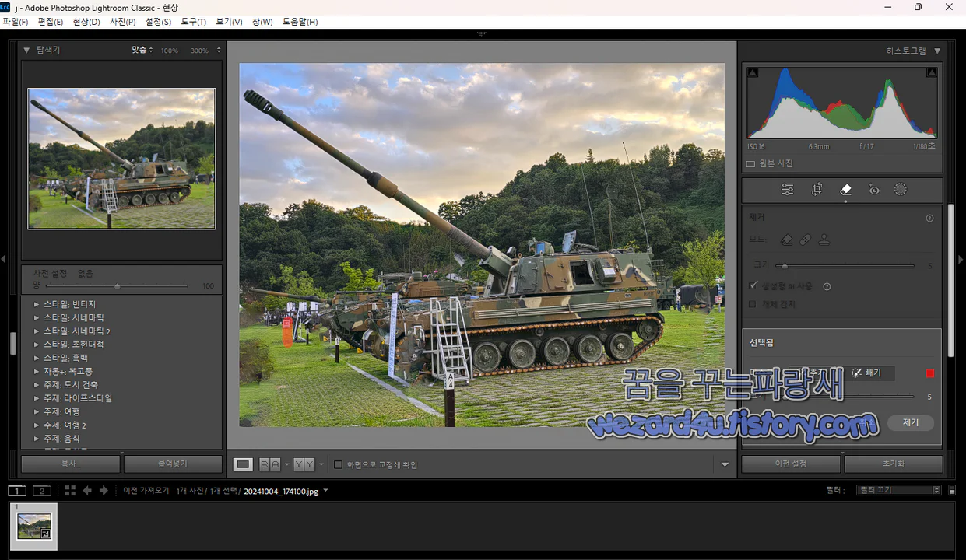
Task: Click the RA reference view button
Action: 269,464
